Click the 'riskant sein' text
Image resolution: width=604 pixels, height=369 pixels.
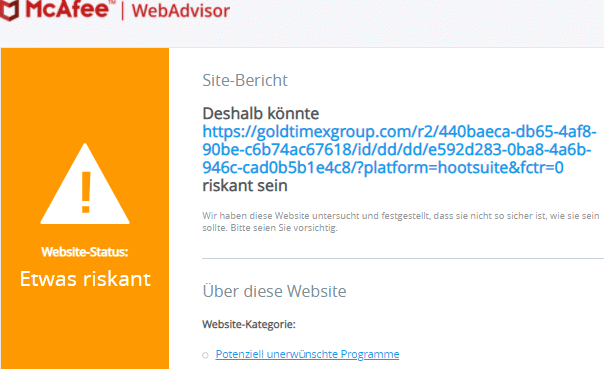[x=245, y=186]
